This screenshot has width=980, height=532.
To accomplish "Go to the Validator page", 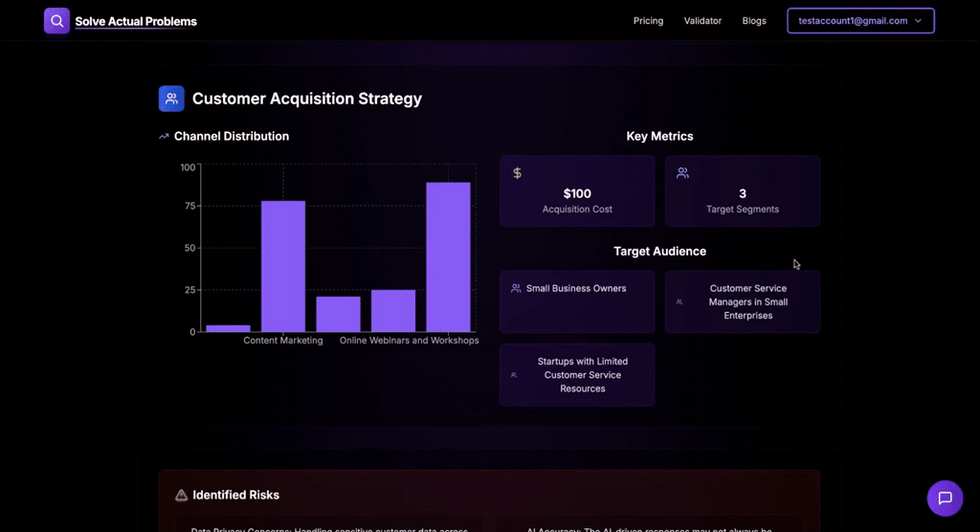I will coord(702,21).
